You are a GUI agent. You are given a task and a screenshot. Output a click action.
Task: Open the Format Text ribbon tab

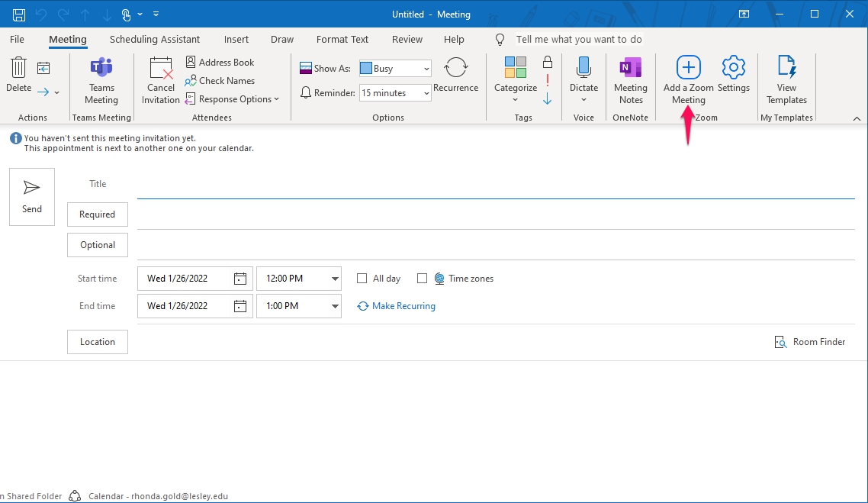coord(342,39)
